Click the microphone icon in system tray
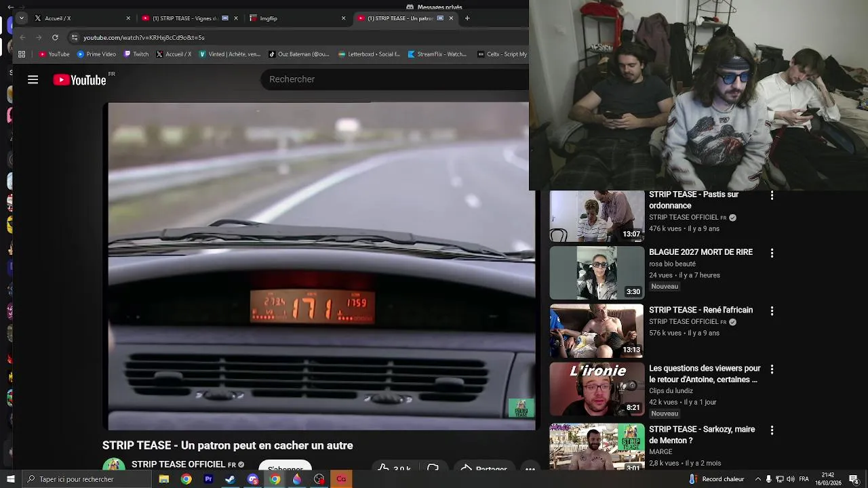This screenshot has height=488, width=868. tap(768, 479)
